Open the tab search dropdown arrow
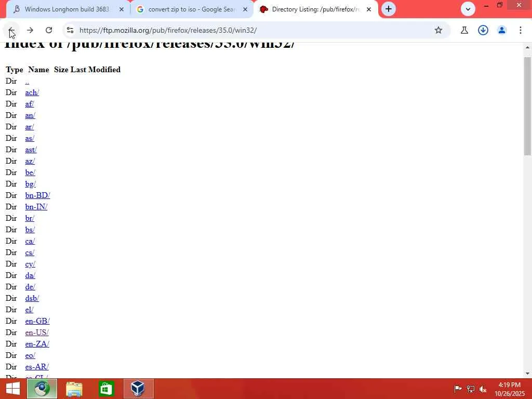The width and height of the screenshot is (532, 399). pyautogui.click(x=468, y=9)
